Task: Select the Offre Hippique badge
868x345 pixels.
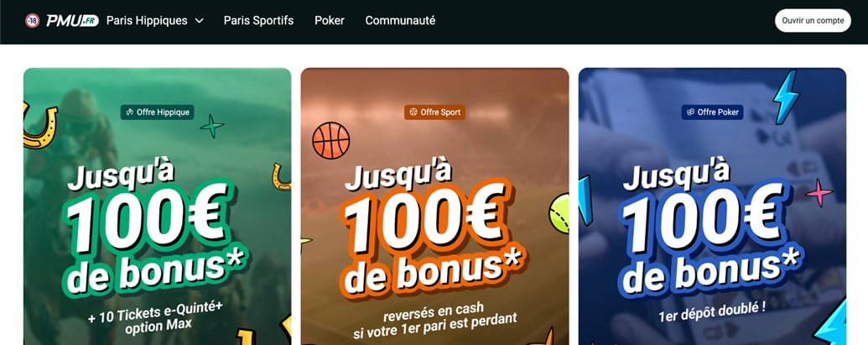Action: pos(157,112)
